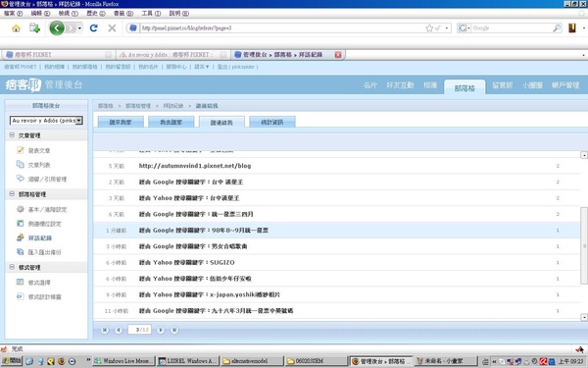Screen dimensions: 588x368
Task: Open the 編輯 (Edit) menu
Action: click(40, 14)
